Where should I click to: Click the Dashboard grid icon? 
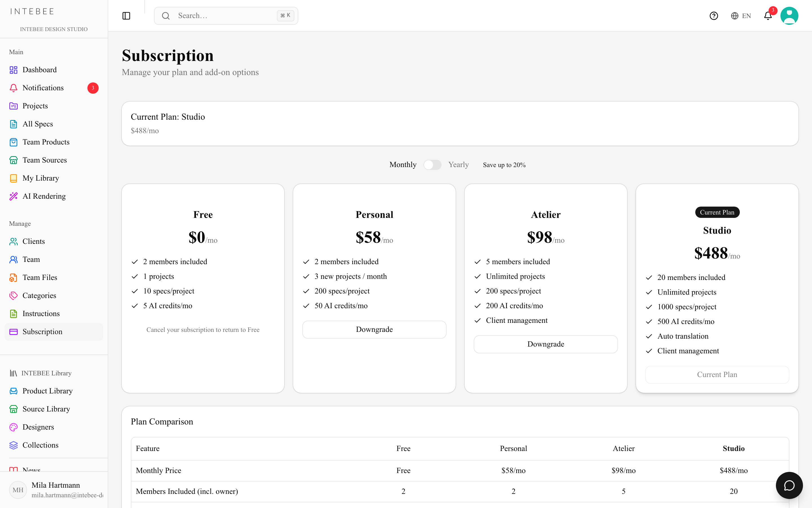pos(14,70)
